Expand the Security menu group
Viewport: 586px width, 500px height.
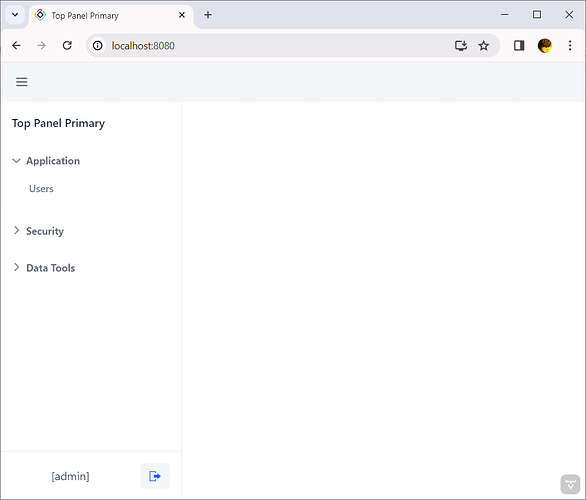click(38, 231)
